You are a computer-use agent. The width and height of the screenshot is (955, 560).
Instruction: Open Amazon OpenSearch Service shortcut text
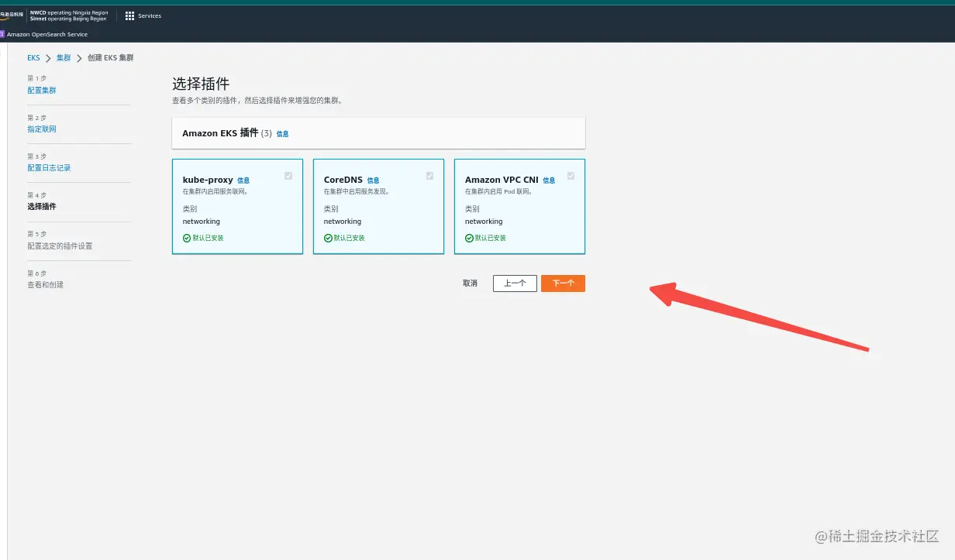pos(47,34)
